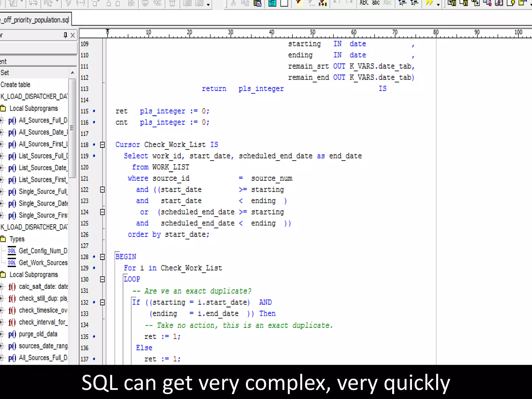This screenshot has height=399, width=532.
Task: Click the bookmark dot on line 119
Action: 94,156
